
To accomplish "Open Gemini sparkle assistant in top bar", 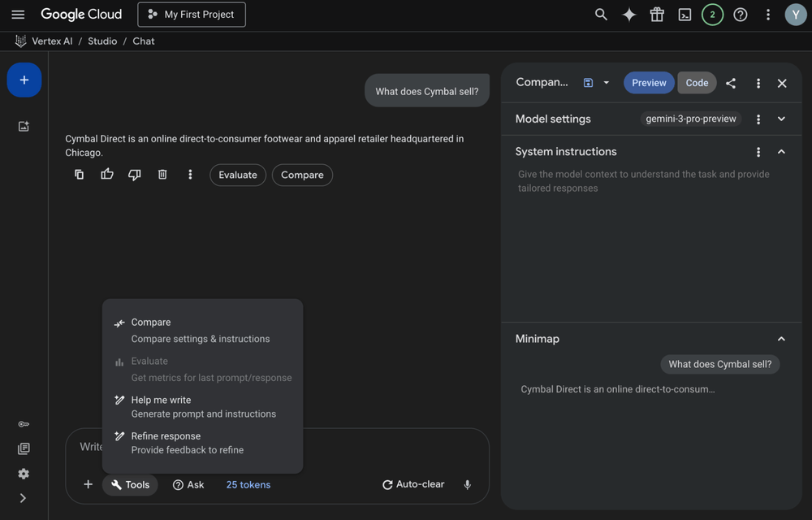I will [629, 15].
